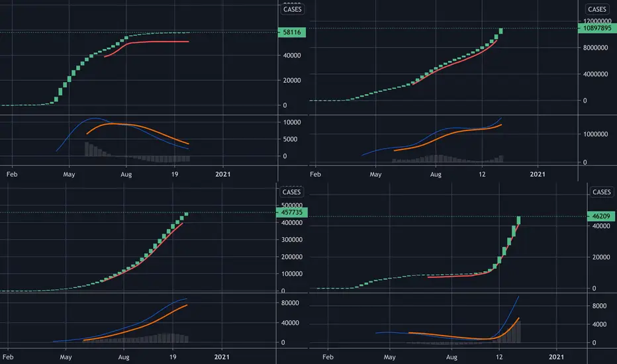This screenshot has width=617, height=364.
Task: Select the green 10897895 price label
Action: pos(597,28)
